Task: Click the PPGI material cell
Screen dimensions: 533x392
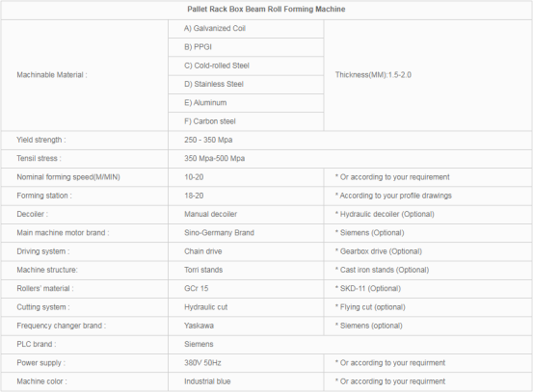Action: point(246,47)
